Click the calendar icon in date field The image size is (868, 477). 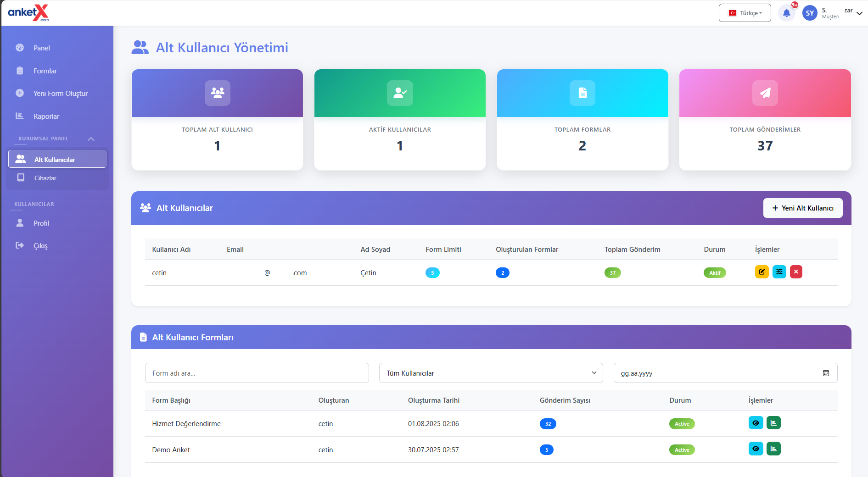tap(826, 373)
